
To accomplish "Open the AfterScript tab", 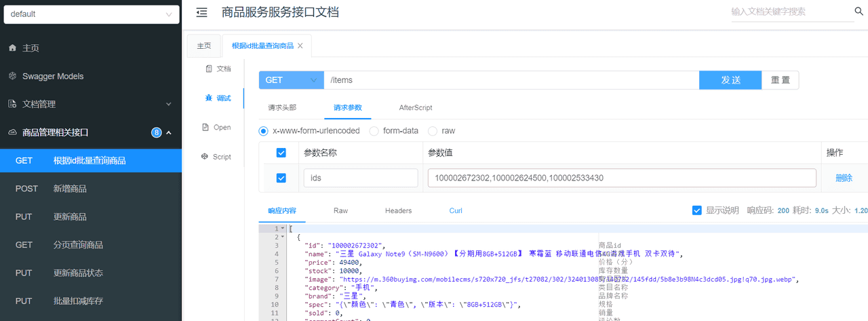I will 416,107.
